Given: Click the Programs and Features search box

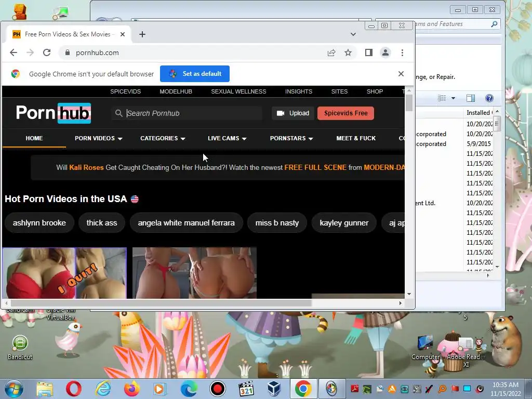Looking at the screenshot, I should tap(453, 24).
